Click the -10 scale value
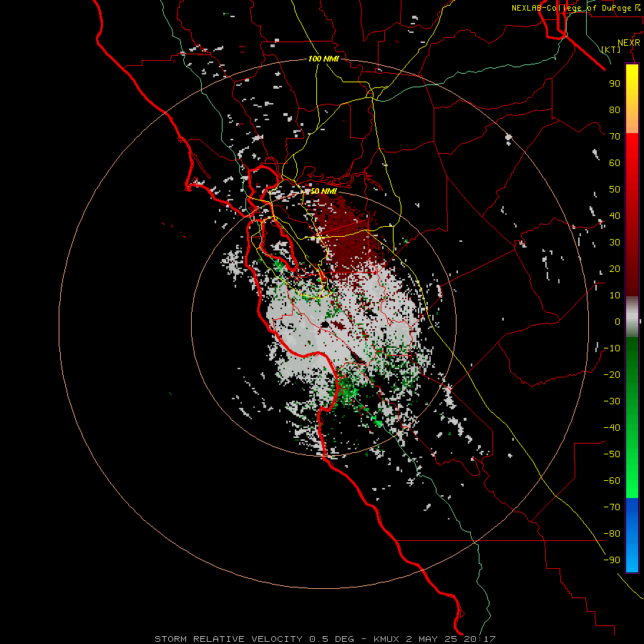This screenshot has width=644, height=644. click(612, 348)
